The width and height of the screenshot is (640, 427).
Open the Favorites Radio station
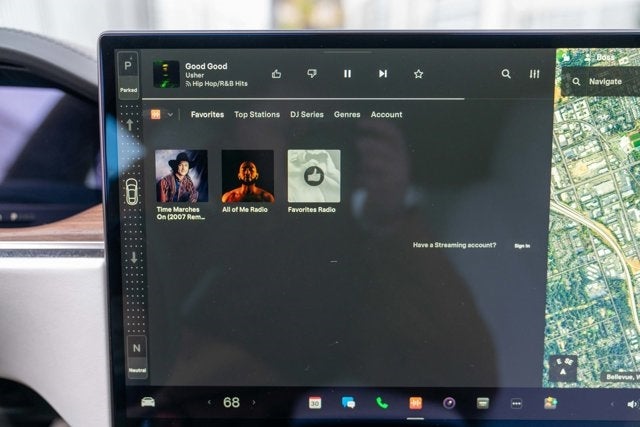click(313, 177)
